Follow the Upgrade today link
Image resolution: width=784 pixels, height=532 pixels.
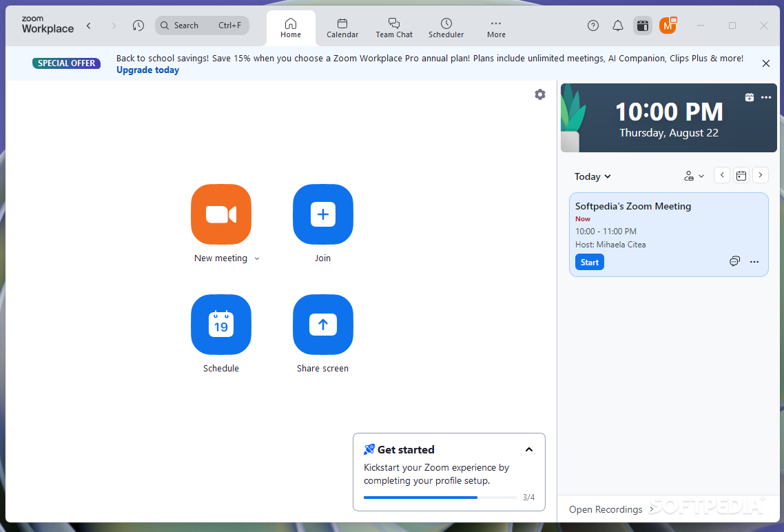click(147, 70)
